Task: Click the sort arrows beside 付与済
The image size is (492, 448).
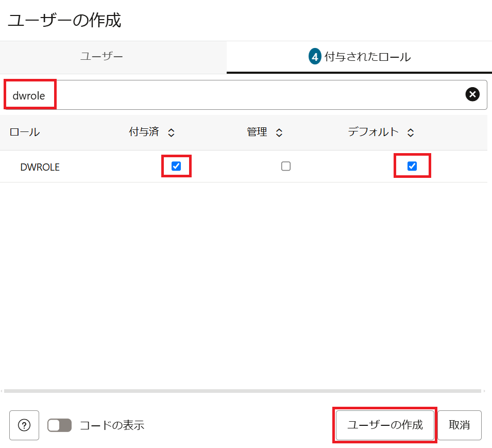Action: pyautogui.click(x=171, y=132)
